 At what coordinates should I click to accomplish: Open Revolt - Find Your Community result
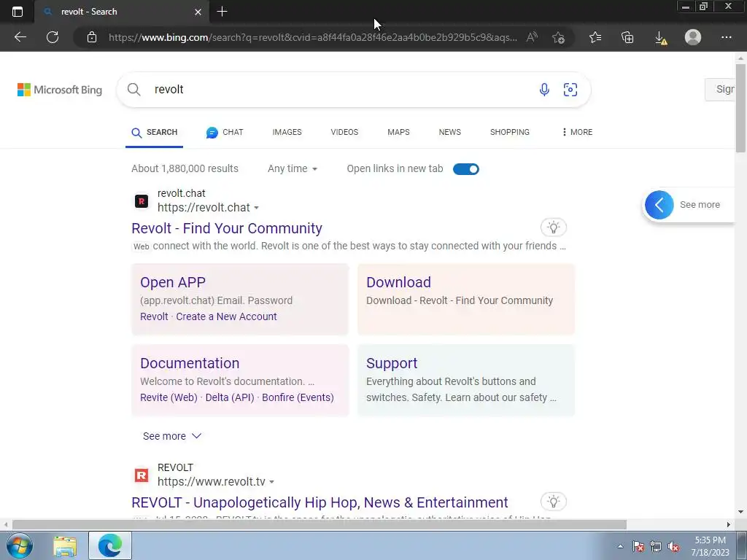click(227, 228)
